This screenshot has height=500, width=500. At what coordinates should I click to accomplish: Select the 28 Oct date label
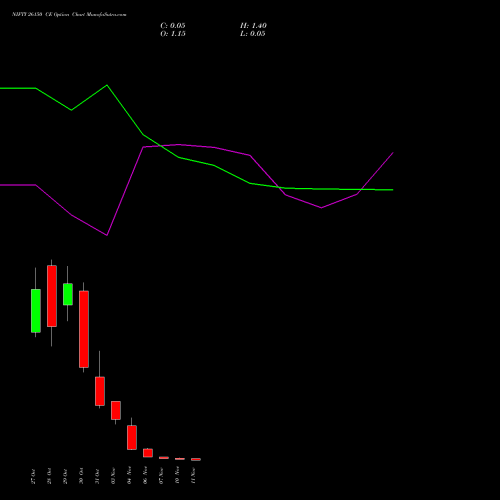(x=49, y=476)
